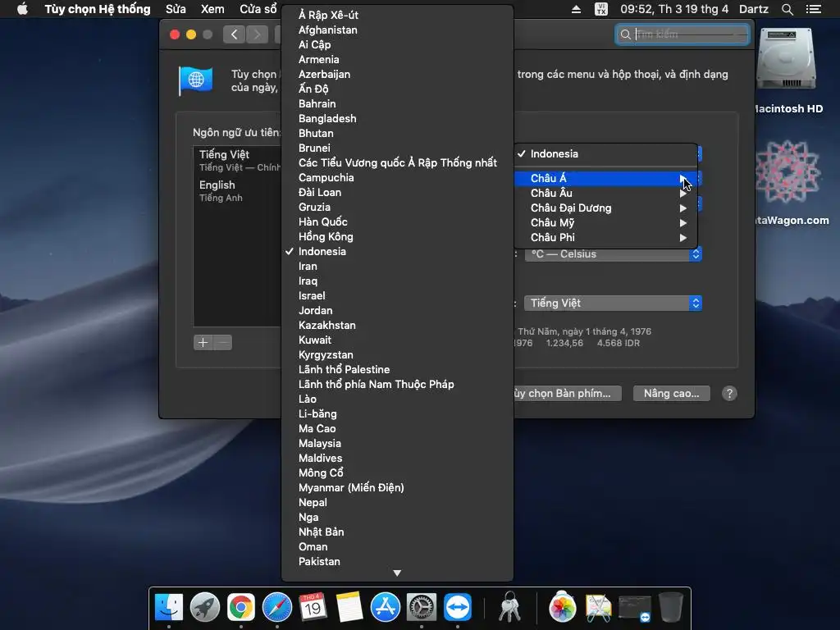Remove language with minus button
Viewport: 840px width, 630px height.
[223, 342]
